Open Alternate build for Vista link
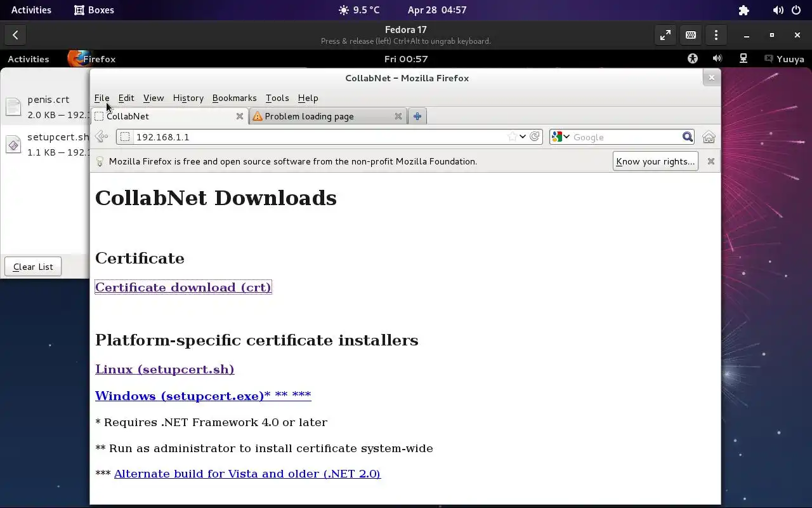This screenshot has width=812, height=508. (247, 474)
